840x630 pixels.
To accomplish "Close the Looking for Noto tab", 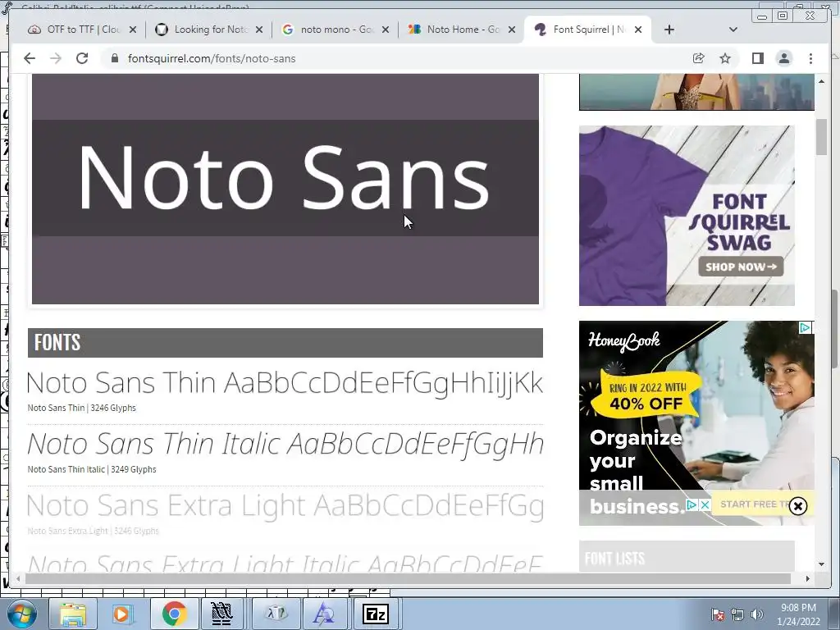I will click(x=259, y=30).
